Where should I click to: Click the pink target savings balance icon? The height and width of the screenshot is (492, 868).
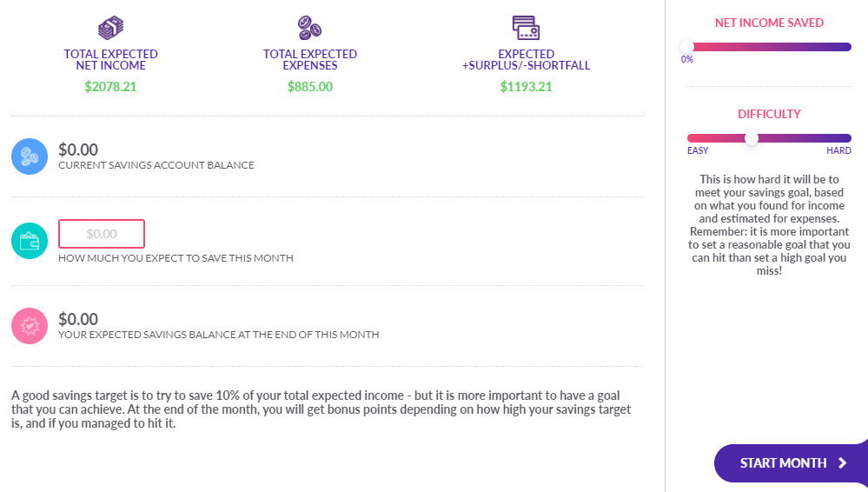click(x=30, y=326)
